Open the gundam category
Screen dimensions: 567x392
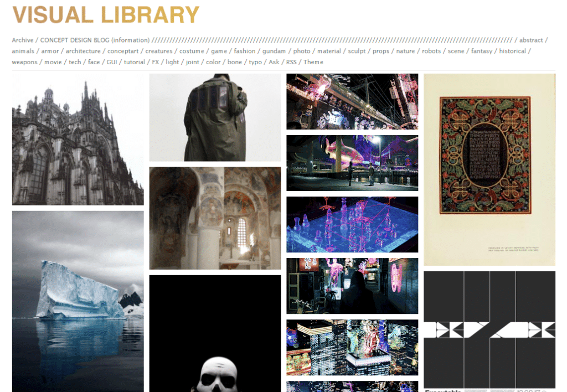(x=274, y=51)
